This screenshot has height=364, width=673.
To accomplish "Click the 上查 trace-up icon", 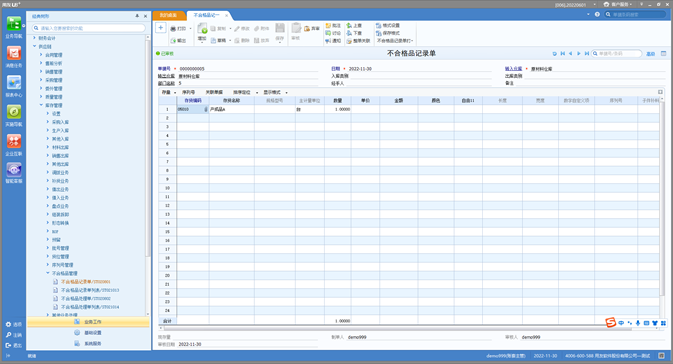I will [349, 26].
